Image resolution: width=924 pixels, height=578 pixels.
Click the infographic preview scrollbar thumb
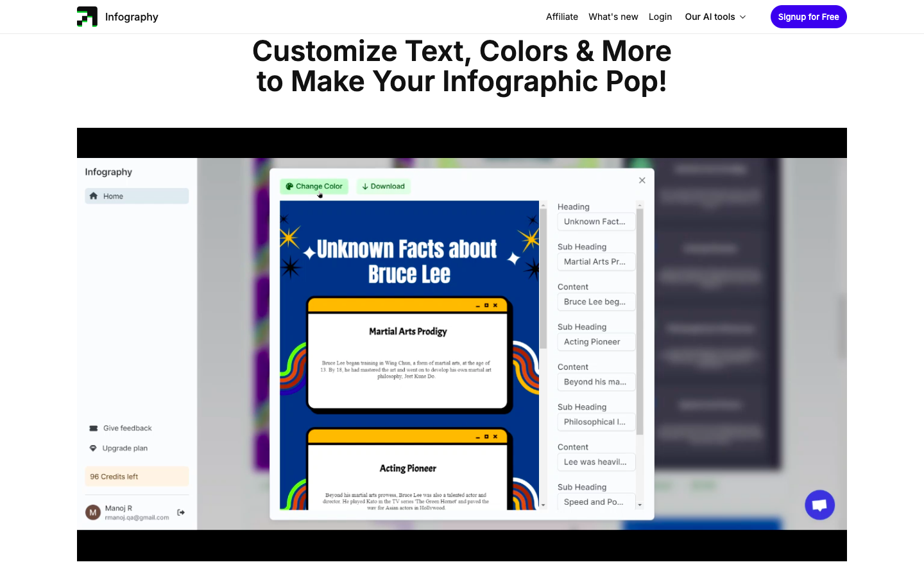[x=543, y=279]
